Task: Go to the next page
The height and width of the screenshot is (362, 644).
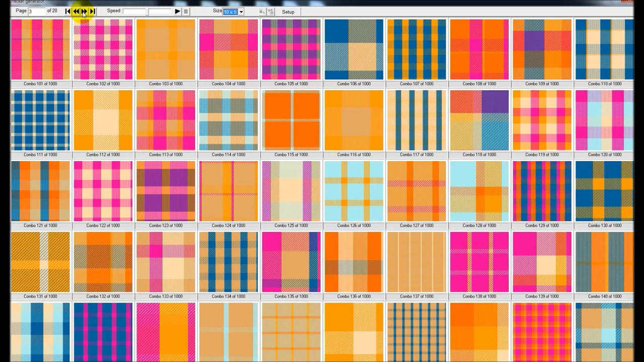Action: [x=84, y=11]
